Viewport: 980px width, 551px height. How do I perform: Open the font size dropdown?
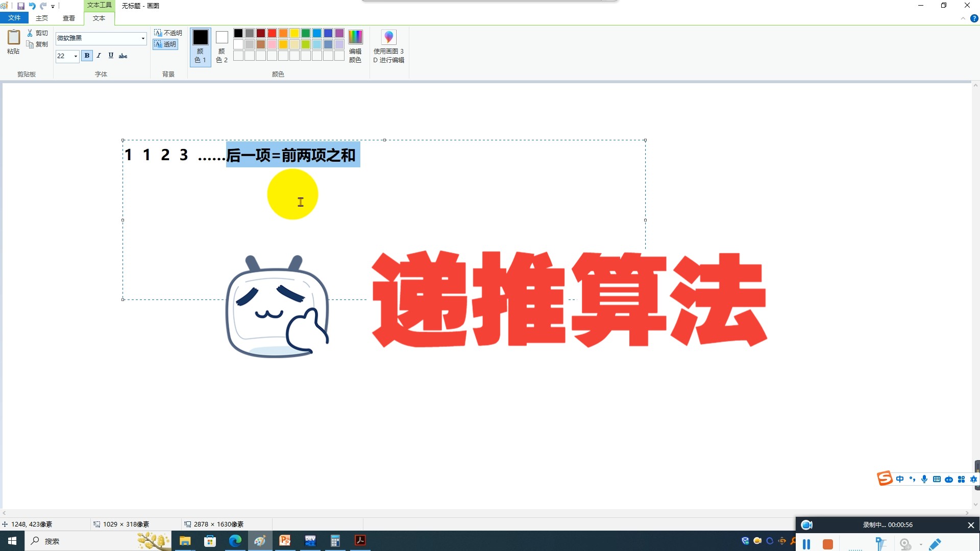click(75, 56)
